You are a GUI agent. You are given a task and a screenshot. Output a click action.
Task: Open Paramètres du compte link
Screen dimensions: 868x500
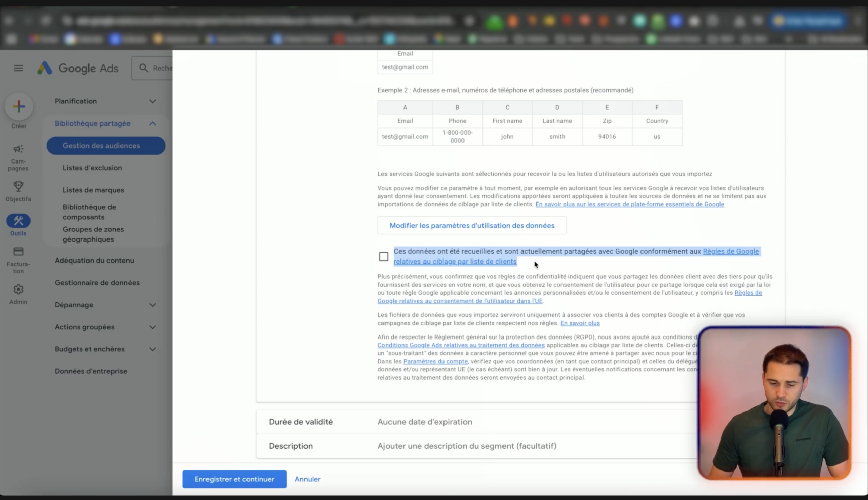(x=435, y=361)
